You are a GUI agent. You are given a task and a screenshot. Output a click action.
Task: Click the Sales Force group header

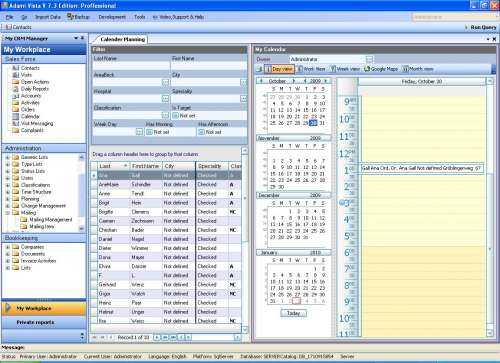point(44,59)
